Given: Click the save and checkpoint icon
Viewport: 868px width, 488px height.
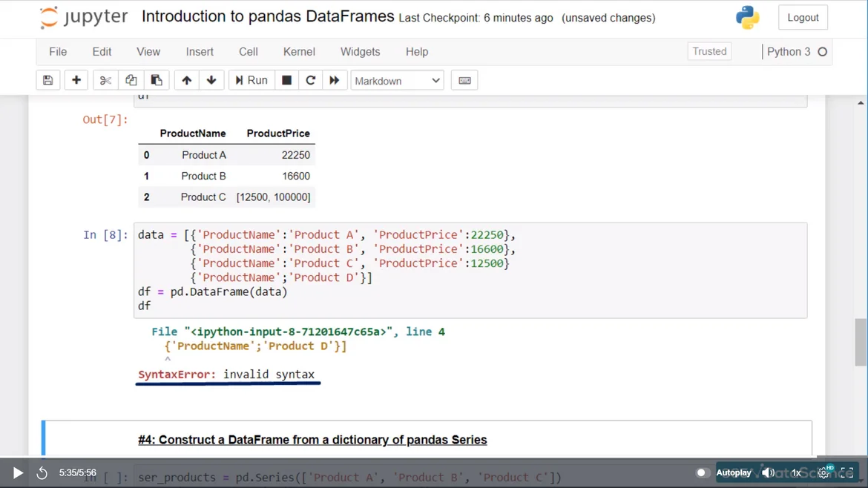Looking at the screenshot, I should pyautogui.click(x=48, y=80).
